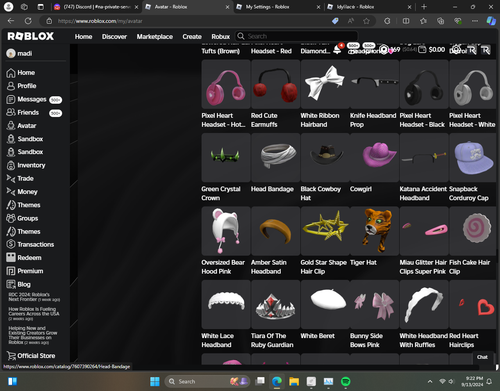The height and width of the screenshot is (391, 500).
Task: Reload the page with refresh button
Action: click(28, 21)
